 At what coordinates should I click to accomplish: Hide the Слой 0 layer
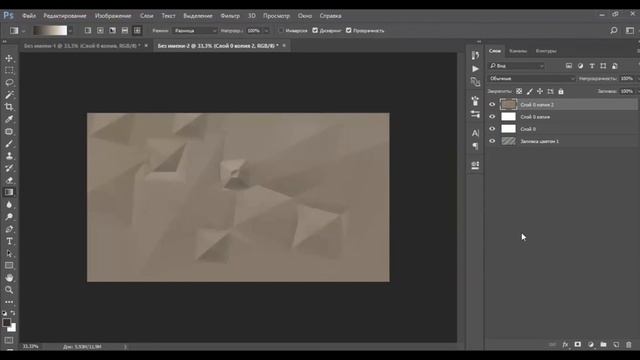pos(492,129)
